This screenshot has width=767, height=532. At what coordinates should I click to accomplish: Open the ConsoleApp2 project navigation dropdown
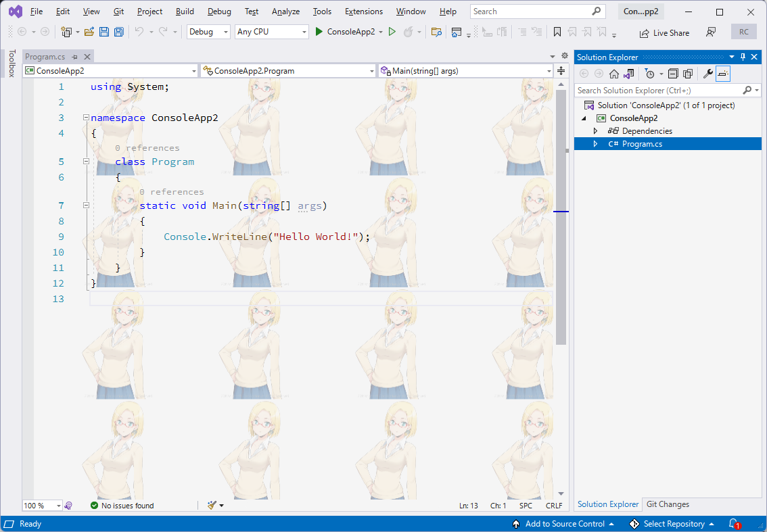(110, 71)
